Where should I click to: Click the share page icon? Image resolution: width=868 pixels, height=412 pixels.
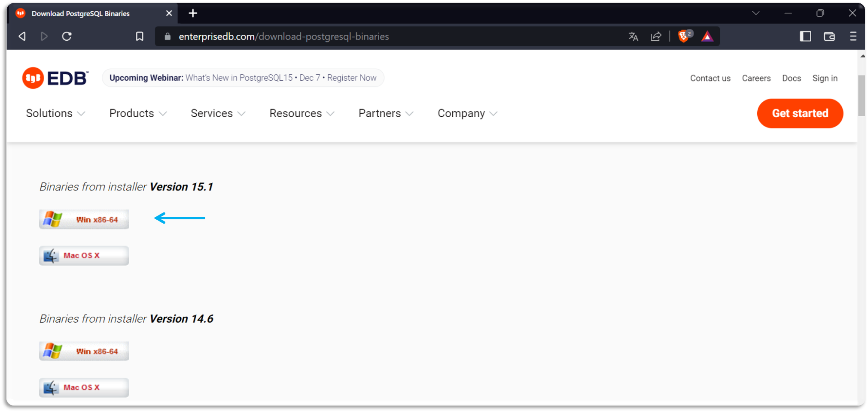656,36
